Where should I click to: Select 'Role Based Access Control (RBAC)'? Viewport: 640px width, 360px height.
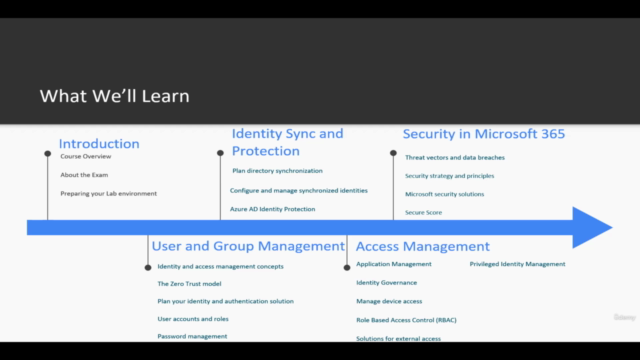coord(406,320)
